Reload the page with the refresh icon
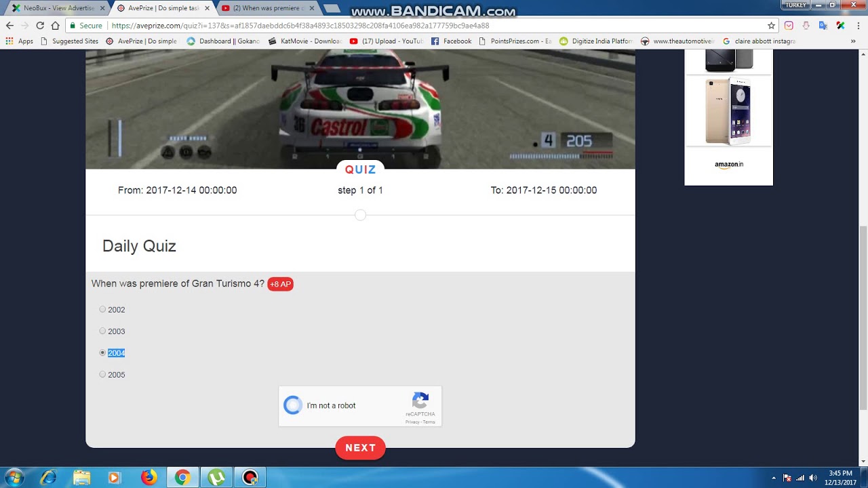This screenshot has height=488, width=868. tap(40, 26)
